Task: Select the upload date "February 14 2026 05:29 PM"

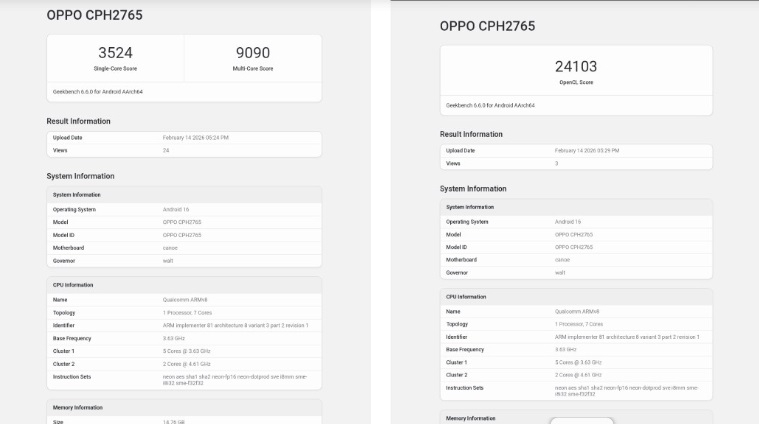Action: [587, 151]
